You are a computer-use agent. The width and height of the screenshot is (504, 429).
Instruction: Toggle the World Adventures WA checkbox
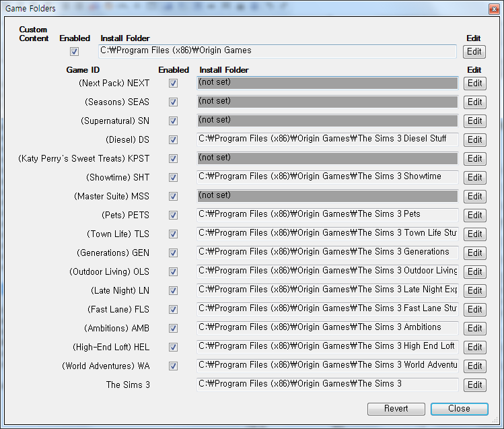click(173, 366)
